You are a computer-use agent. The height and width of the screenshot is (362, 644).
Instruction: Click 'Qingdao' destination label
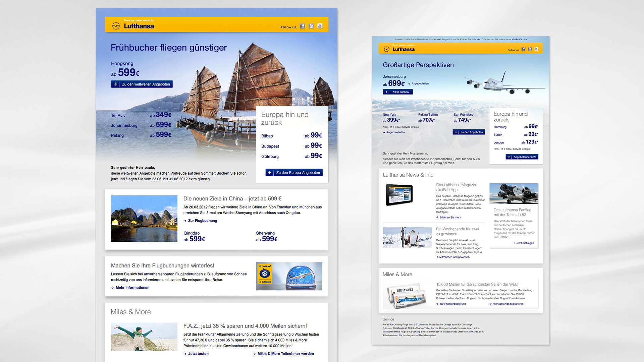click(x=192, y=233)
